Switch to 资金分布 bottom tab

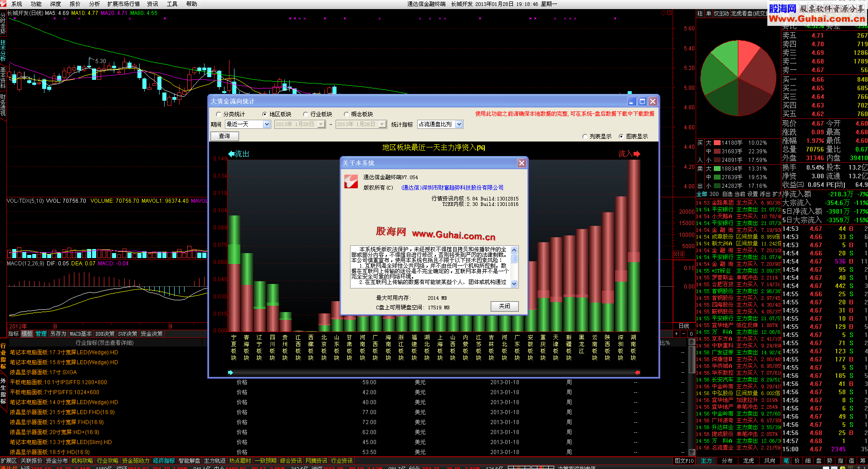coord(57,461)
